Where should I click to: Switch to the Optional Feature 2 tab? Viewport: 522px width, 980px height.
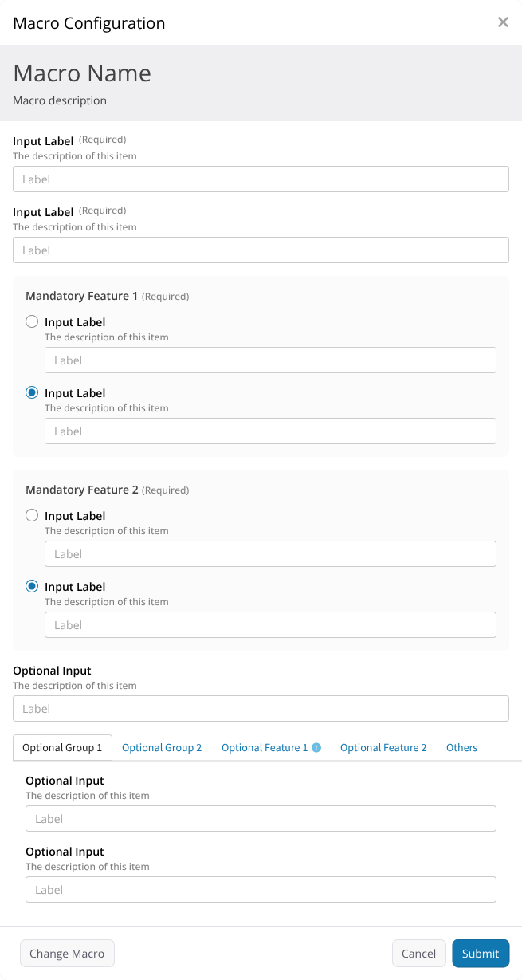(x=383, y=748)
